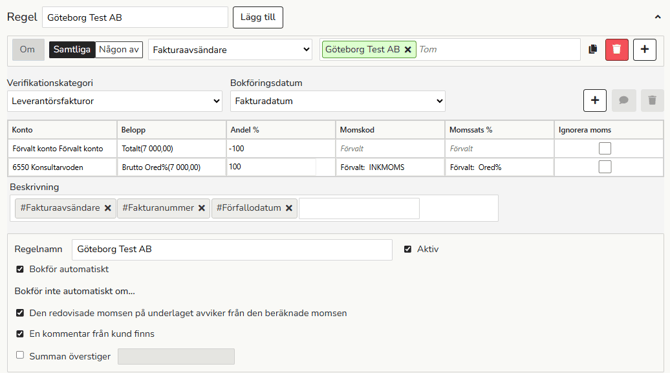Viewport: 670px width, 373px height.
Task: Delete the condition with the red trash button
Action: coord(617,49)
